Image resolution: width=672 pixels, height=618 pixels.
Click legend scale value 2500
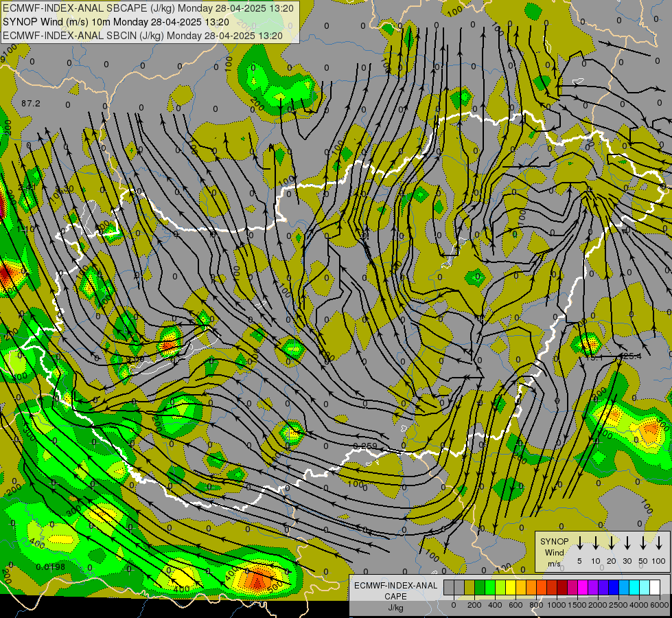pos(618,605)
